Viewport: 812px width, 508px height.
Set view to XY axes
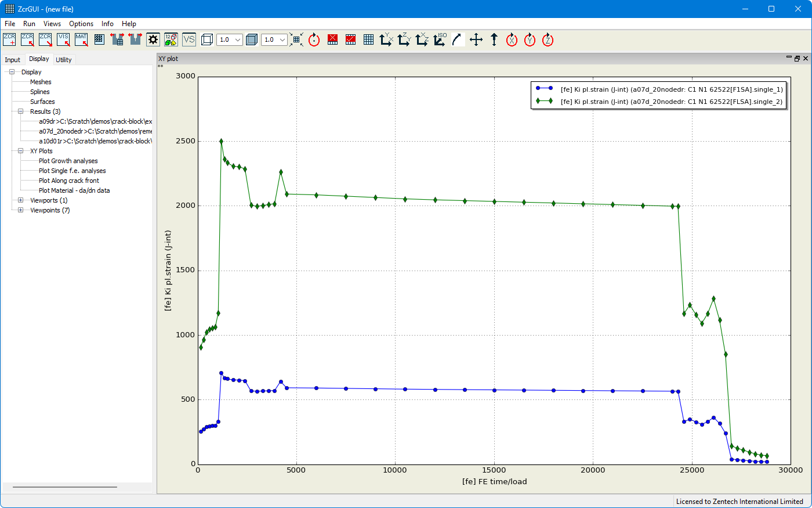click(386, 39)
